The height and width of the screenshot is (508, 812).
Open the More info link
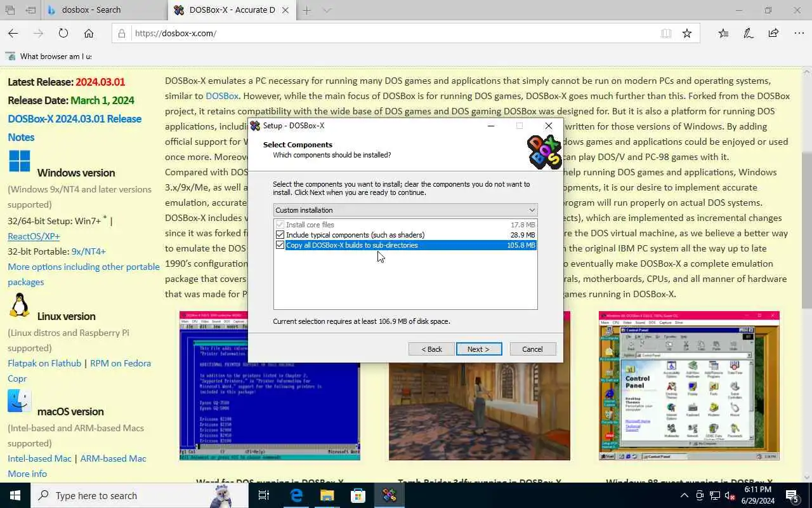(x=27, y=474)
